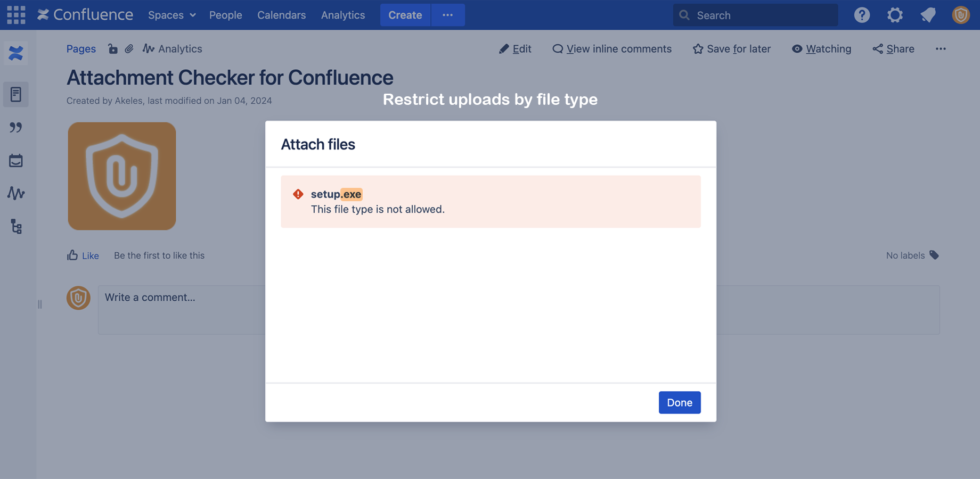The width and height of the screenshot is (980, 479).
Task: Open the page more actions ellipsis
Action: click(941, 49)
